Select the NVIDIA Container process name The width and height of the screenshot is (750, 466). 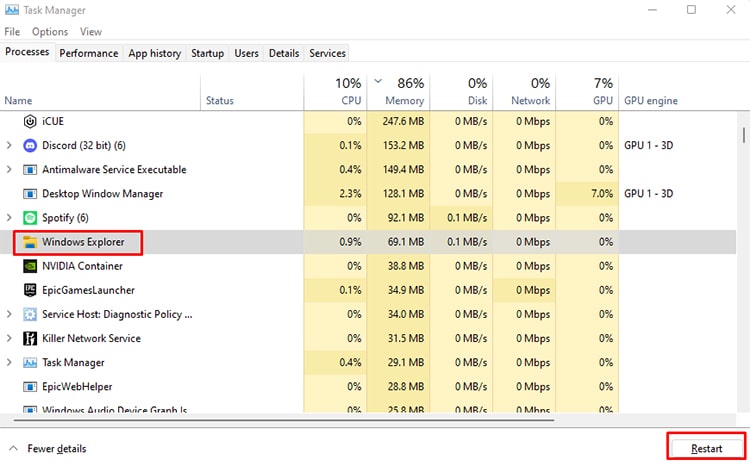[82, 266]
